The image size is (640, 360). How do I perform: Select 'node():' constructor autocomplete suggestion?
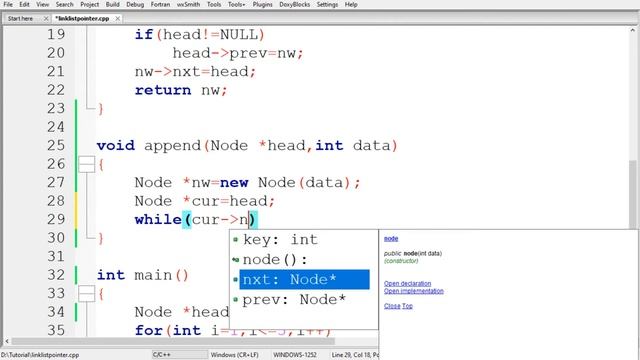(x=304, y=260)
